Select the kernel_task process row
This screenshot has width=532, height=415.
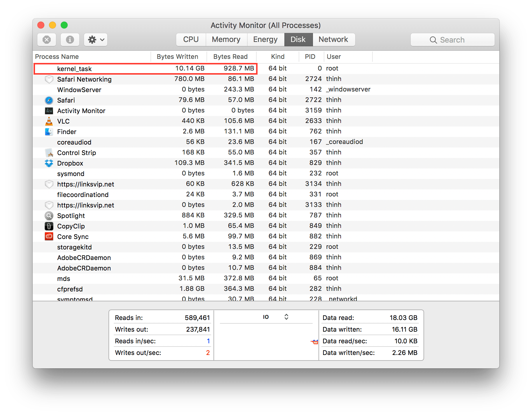(x=266, y=68)
